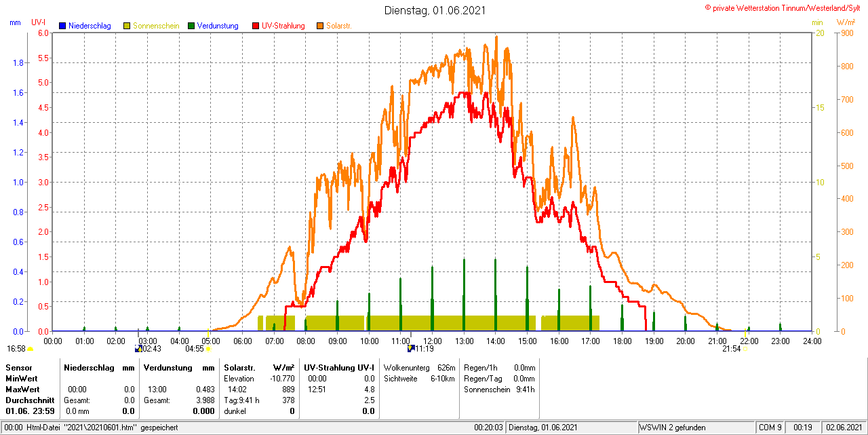Click the Verdunstung Gesamt value 3.988
Screen dimensions: 868x435
(x=204, y=400)
